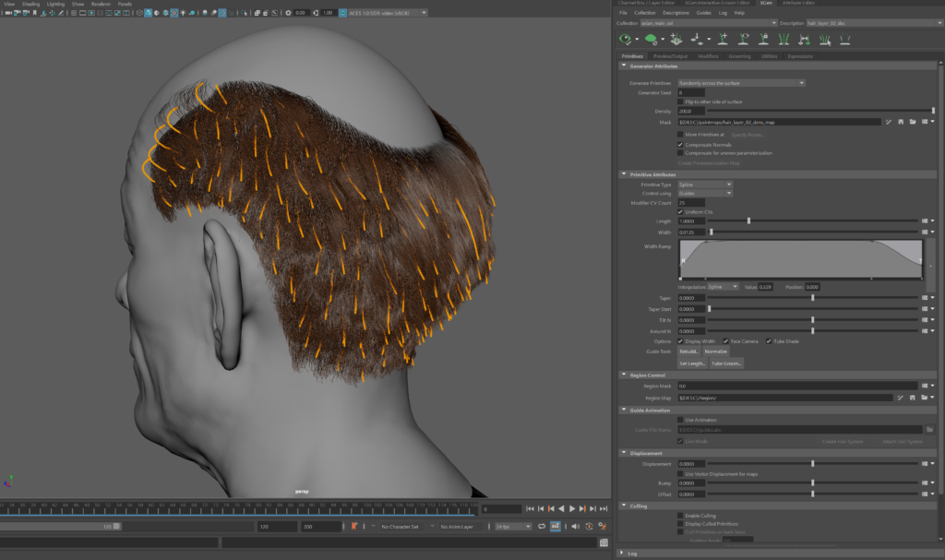Switch to the Grooming tab

739,56
